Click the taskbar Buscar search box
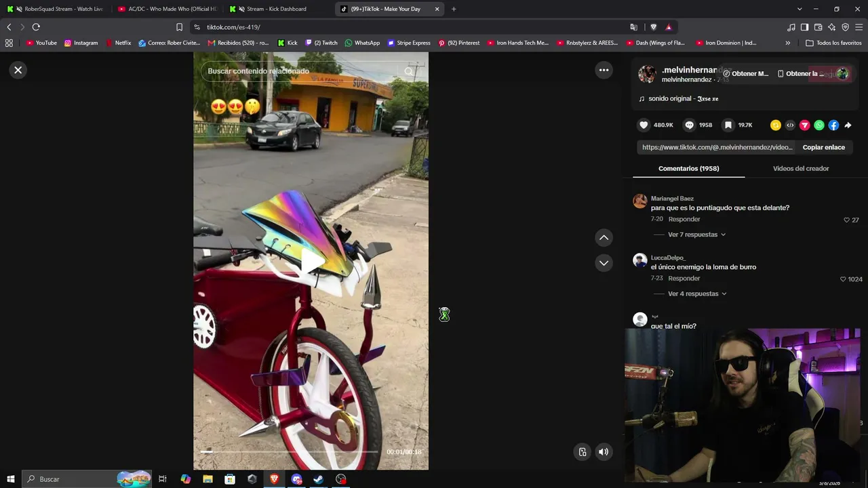The image size is (868, 488). [x=87, y=479]
